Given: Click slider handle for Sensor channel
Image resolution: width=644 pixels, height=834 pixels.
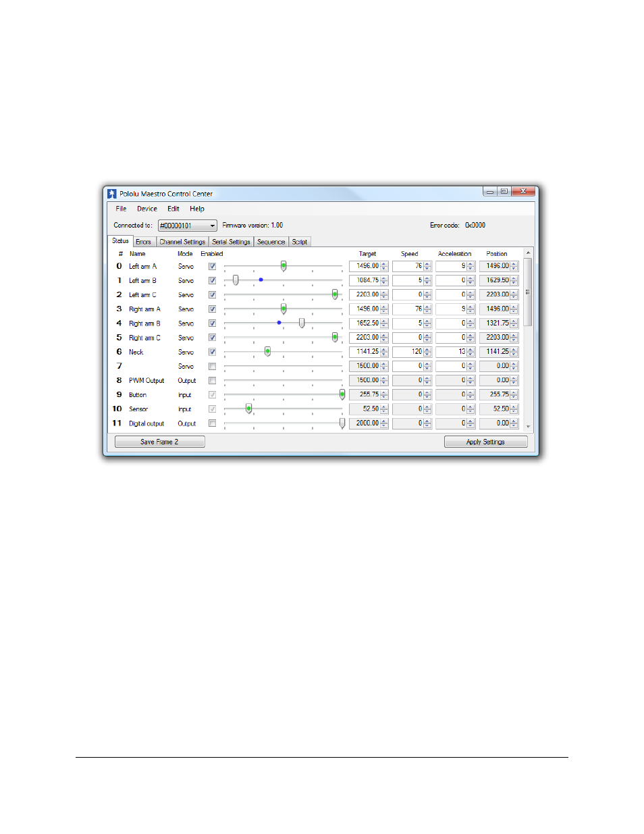Looking at the screenshot, I should (249, 409).
